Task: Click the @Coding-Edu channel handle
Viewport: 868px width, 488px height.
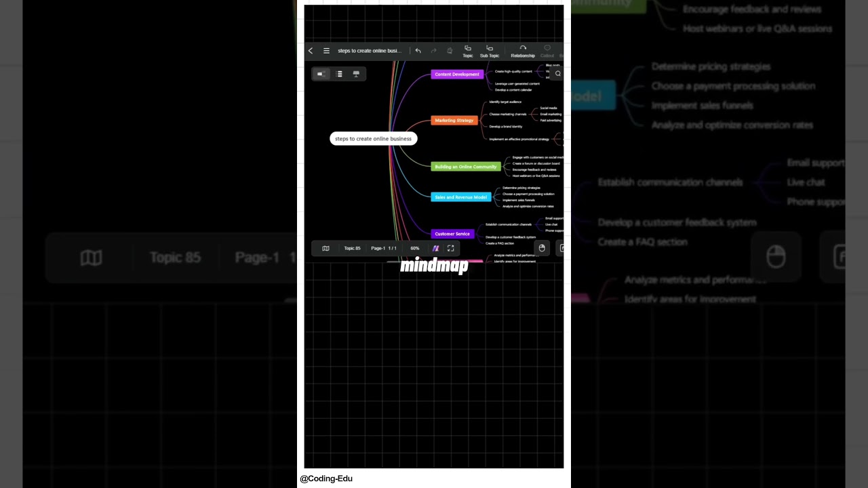Action: [326, 479]
